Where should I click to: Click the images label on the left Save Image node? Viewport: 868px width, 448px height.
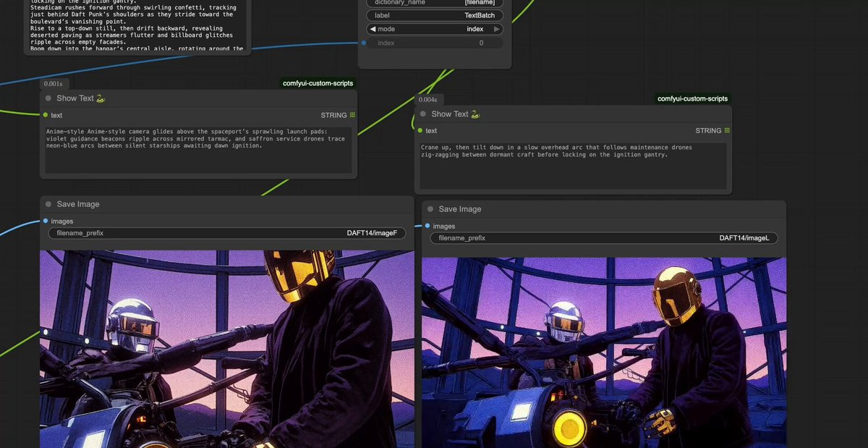click(x=62, y=221)
